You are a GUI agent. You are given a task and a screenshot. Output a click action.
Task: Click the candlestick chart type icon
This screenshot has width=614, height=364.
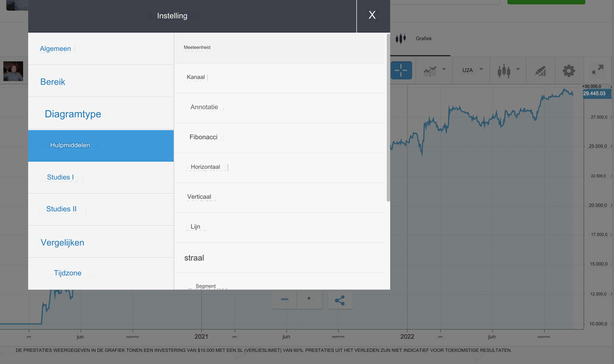pos(503,70)
